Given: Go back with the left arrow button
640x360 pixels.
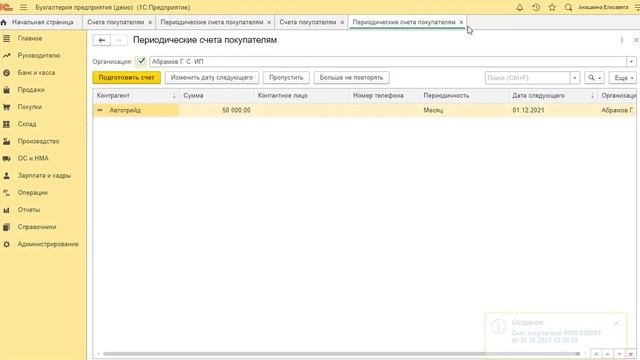Looking at the screenshot, I should click(x=102, y=40).
